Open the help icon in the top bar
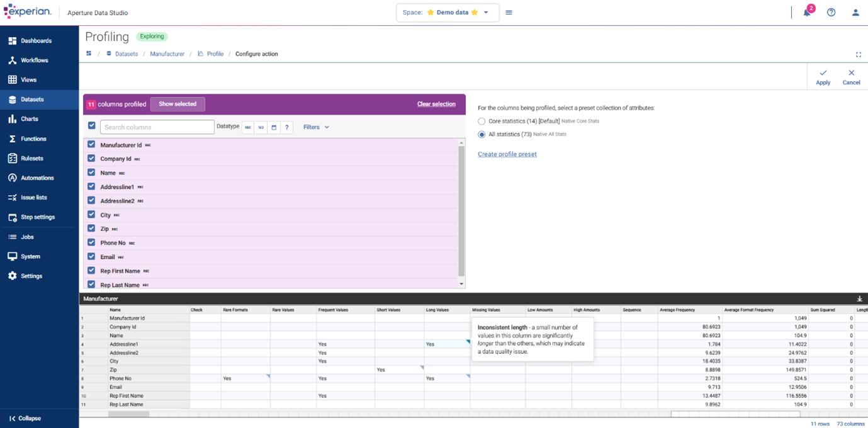 tap(831, 12)
